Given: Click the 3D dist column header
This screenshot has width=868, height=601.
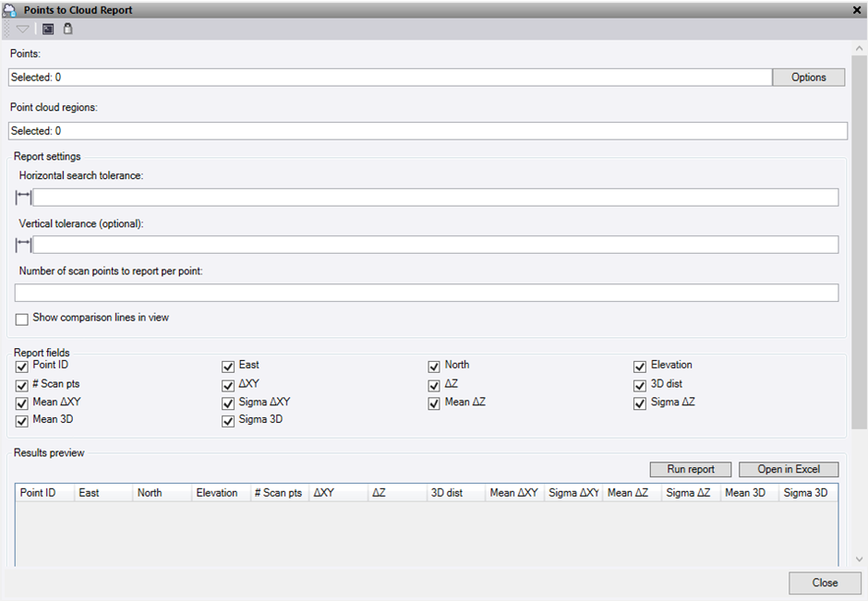Looking at the screenshot, I should click(x=456, y=493).
